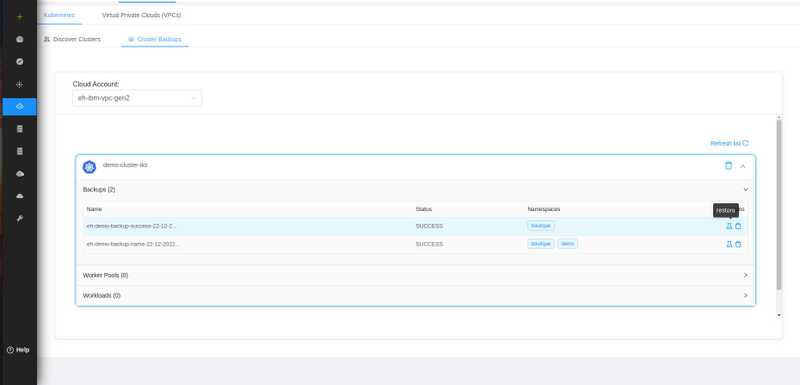The height and width of the screenshot is (385, 800).
Task: Click the Name column header
Action: tap(94, 209)
